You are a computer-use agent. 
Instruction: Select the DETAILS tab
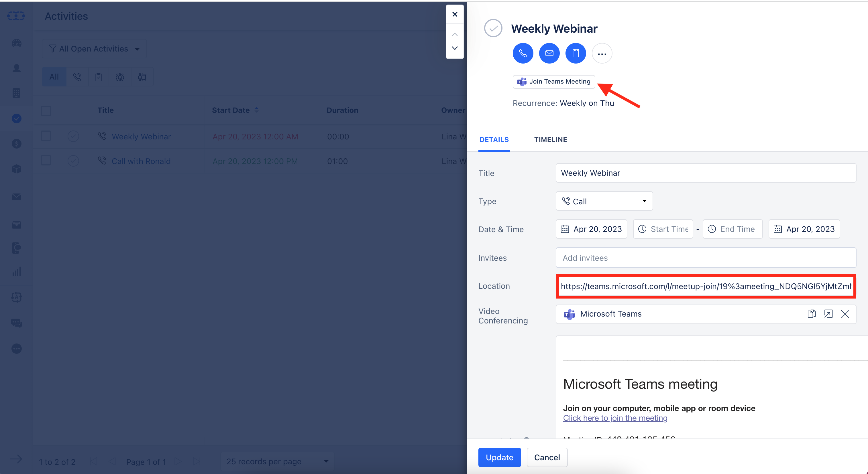click(x=494, y=139)
